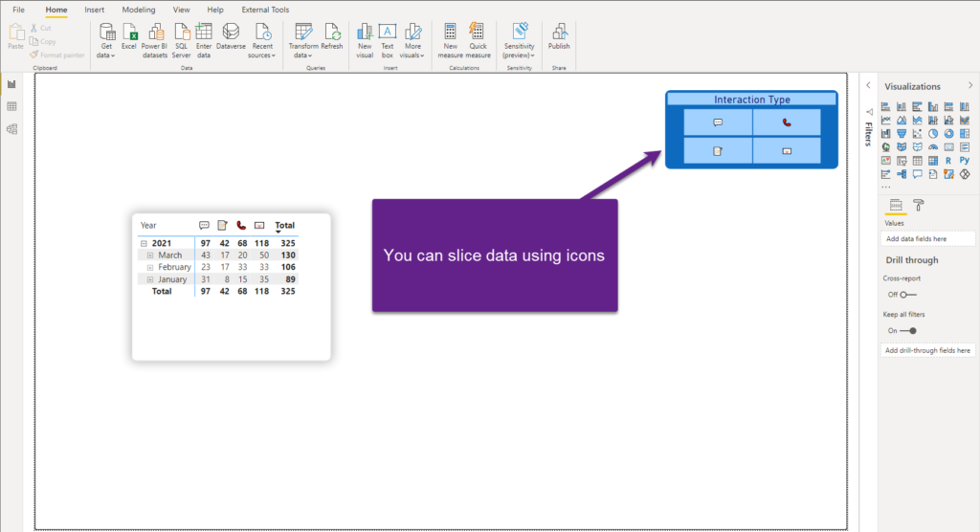Screen dimensions: 980x532
Task: Select the Python visual
Action: [x=965, y=162]
